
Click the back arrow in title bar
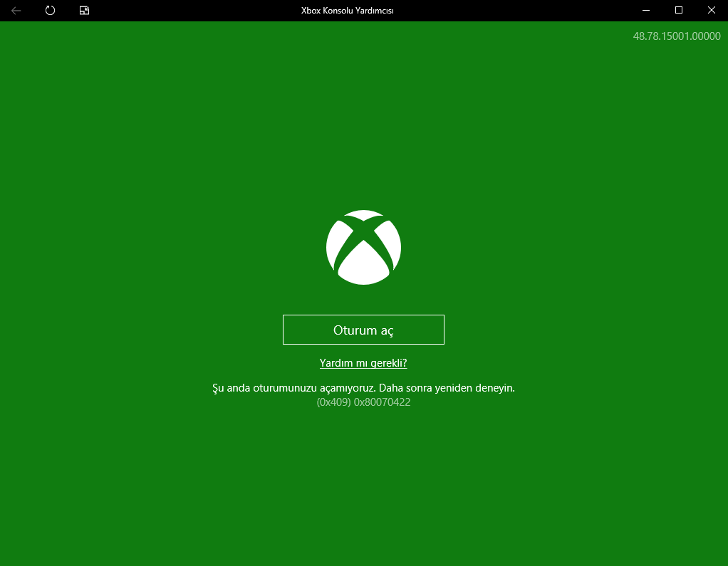(x=16, y=10)
